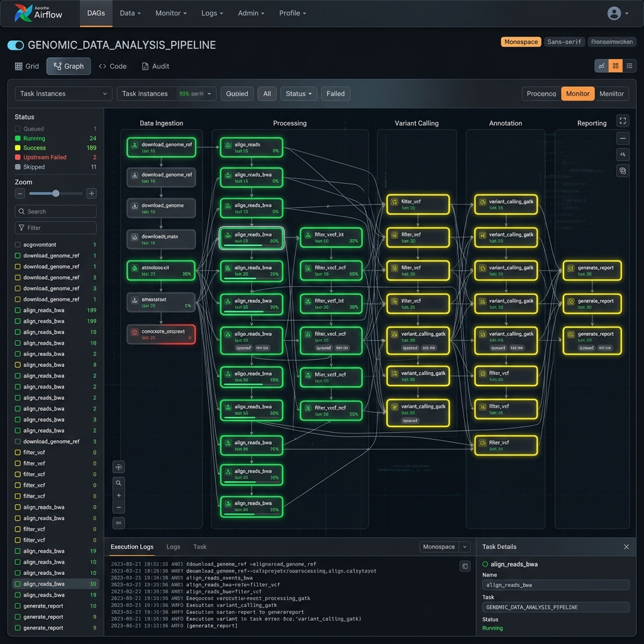Screen dimensions: 644x644
Task: Click the magnifier icon on graph toolbar
Action: pos(119,483)
